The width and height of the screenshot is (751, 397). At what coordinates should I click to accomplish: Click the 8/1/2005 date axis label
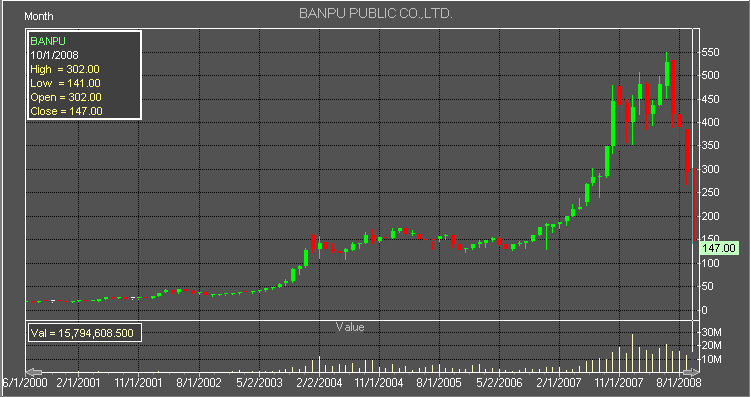pyautogui.click(x=439, y=383)
